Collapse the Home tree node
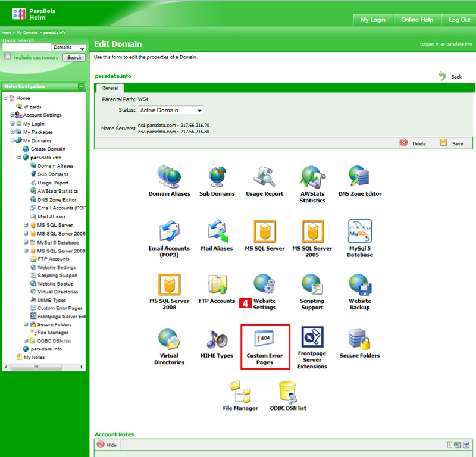This screenshot has width=476, height=457. (5, 98)
